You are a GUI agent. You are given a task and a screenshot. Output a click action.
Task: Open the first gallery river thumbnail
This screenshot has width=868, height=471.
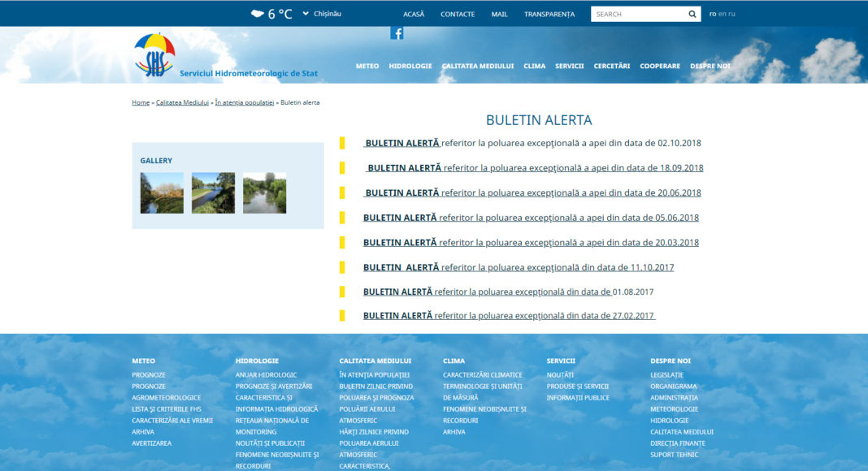click(162, 193)
